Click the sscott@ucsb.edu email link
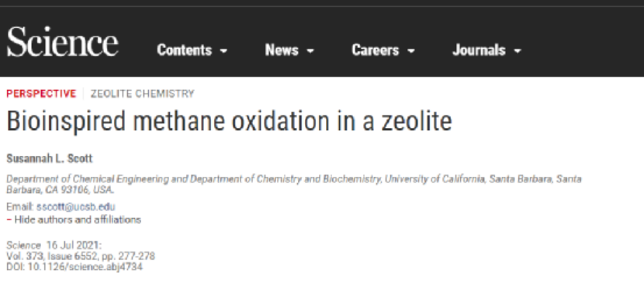Viewport: 644px width, 283px height. [x=75, y=207]
